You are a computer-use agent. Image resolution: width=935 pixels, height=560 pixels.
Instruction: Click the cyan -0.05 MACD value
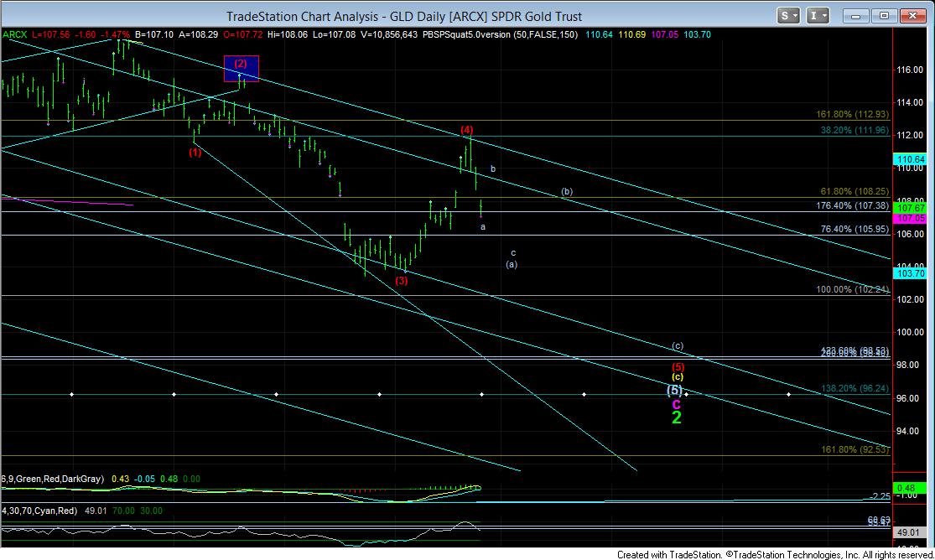click(x=144, y=479)
